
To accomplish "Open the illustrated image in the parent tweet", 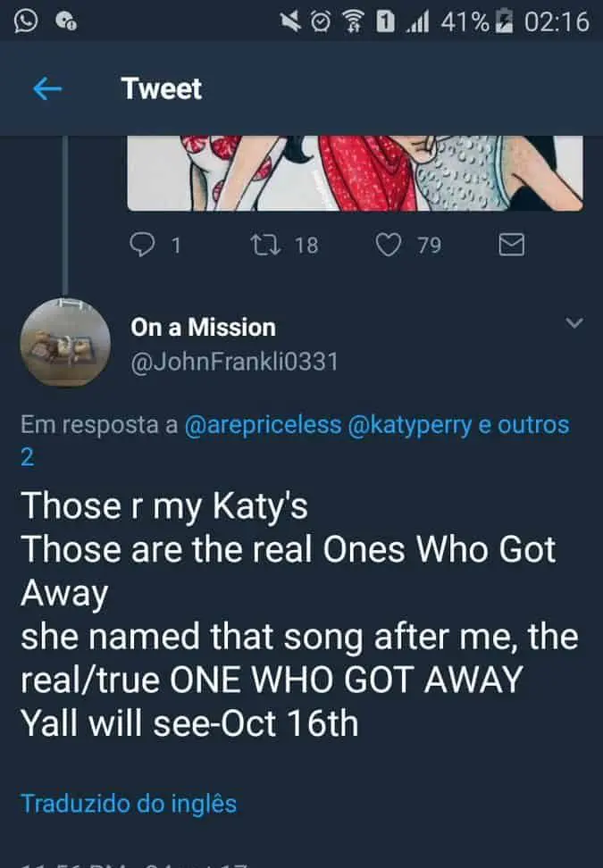I will pos(355,173).
